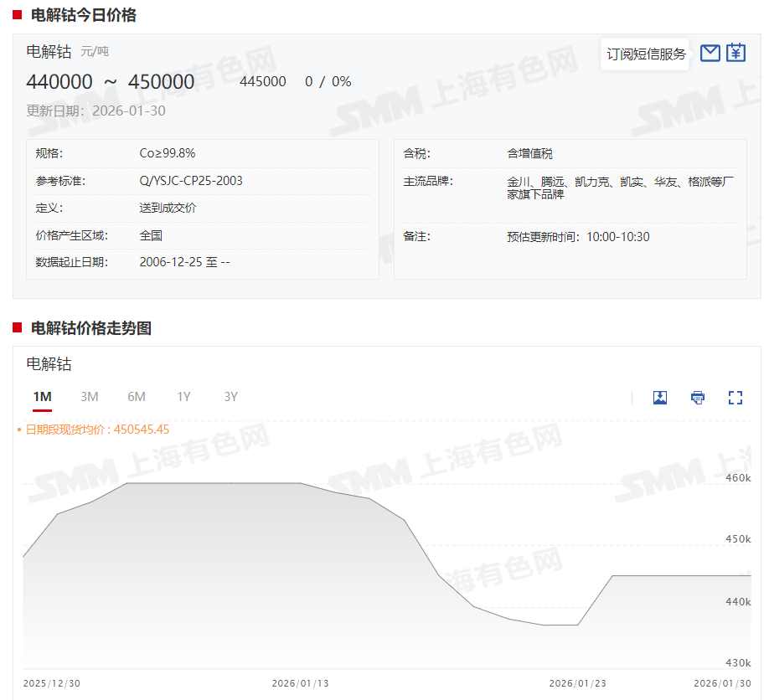Click the 440000 ~ 450000 price range
The height and width of the screenshot is (700, 769).
point(111,82)
